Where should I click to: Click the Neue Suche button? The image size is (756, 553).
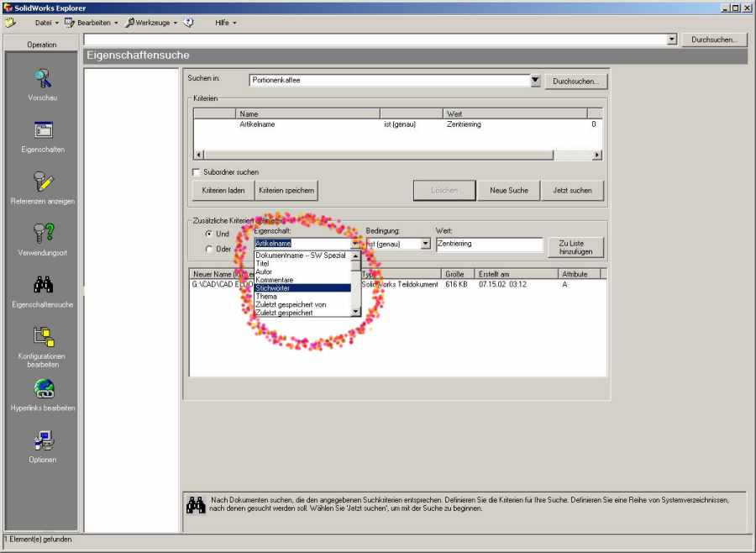pos(509,191)
